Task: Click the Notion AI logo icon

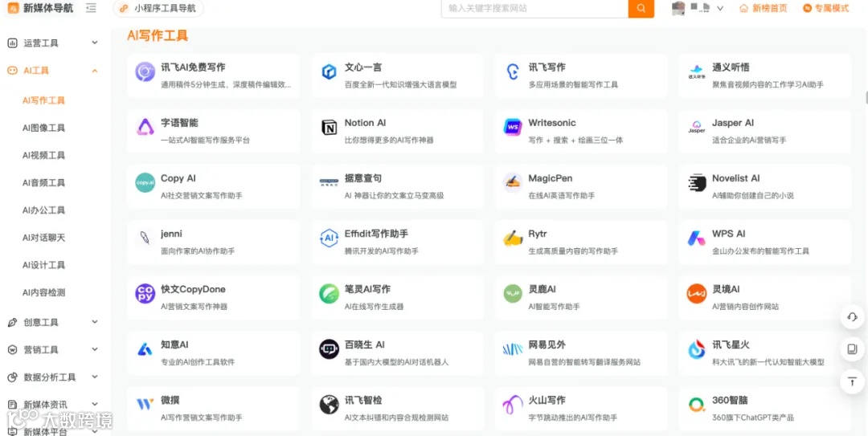Action: (x=329, y=127)
